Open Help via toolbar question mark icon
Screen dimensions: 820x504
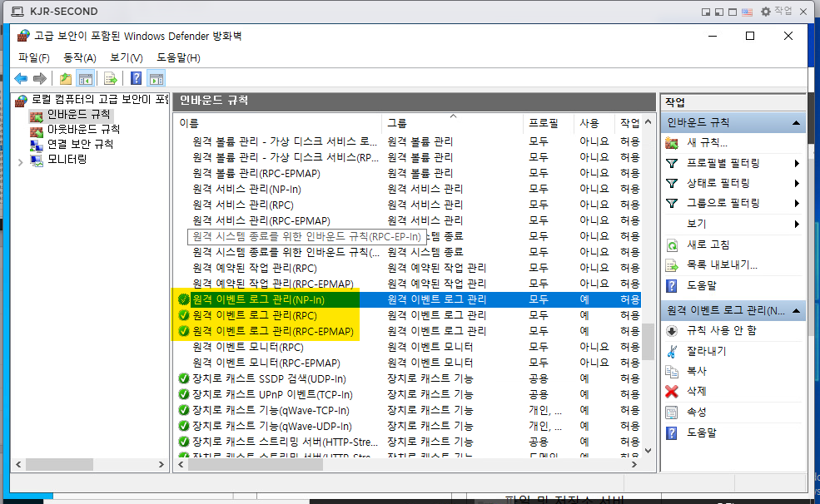[x=136, y=79]
